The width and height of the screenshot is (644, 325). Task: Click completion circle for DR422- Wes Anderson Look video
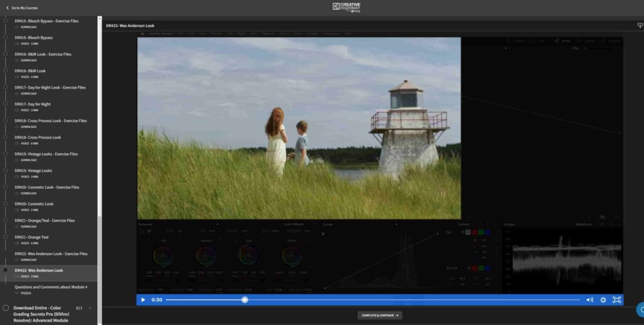click(6, 270)
